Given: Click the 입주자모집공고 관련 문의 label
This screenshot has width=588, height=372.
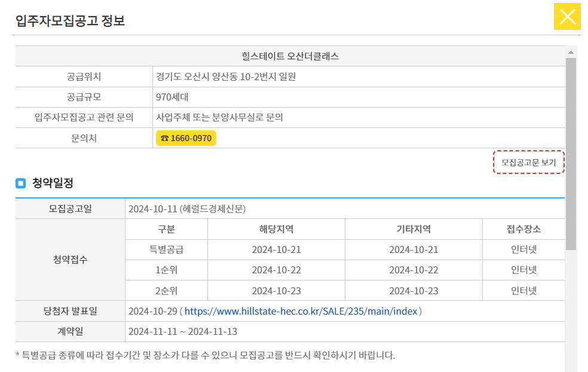Looking at the screenshot, I should pyautogui.click(x=84, y=117).
